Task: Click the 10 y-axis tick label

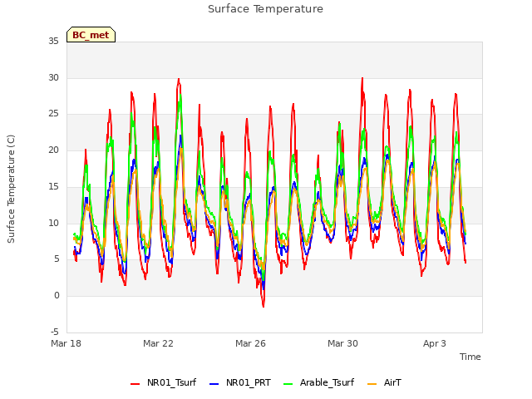Action: pyautogui.click(x=53, y=223)
